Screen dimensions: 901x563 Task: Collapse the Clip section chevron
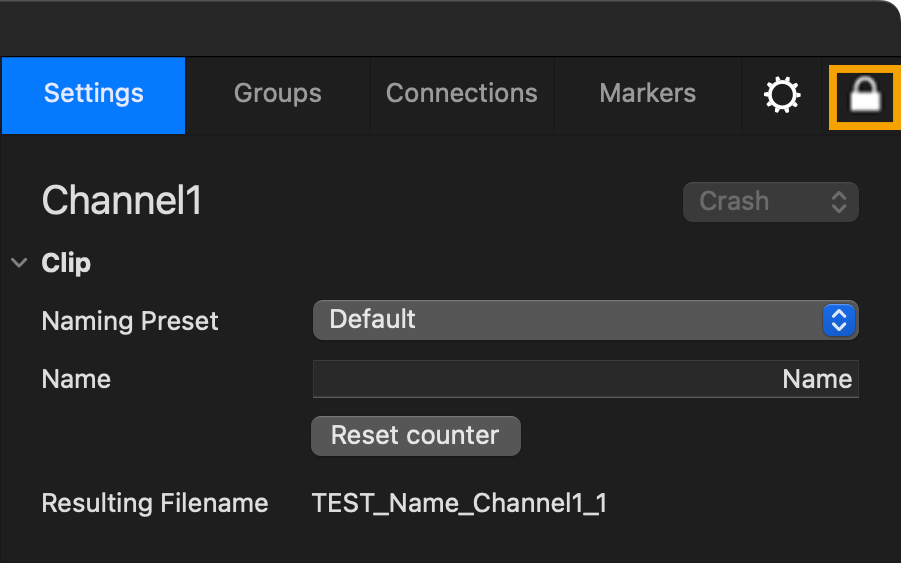click(x=19, y=263)
